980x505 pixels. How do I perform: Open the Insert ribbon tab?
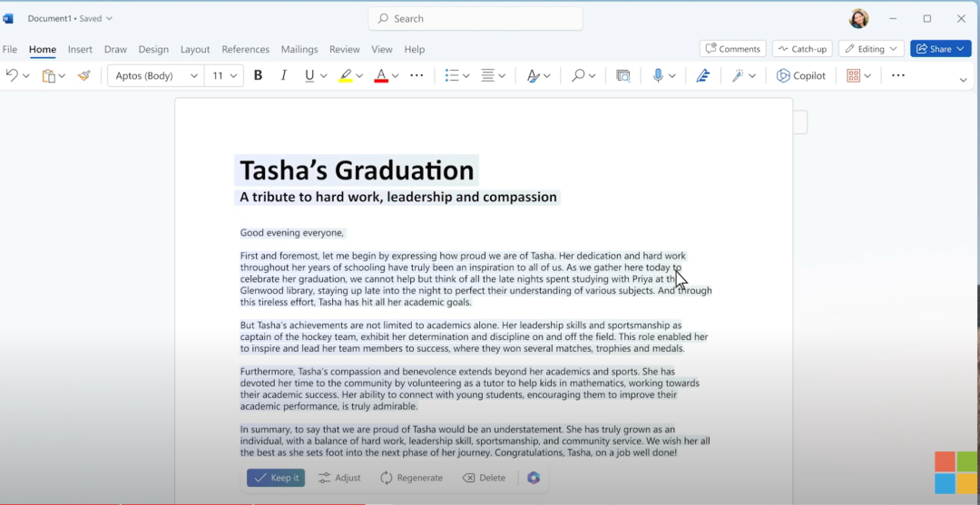80,50
